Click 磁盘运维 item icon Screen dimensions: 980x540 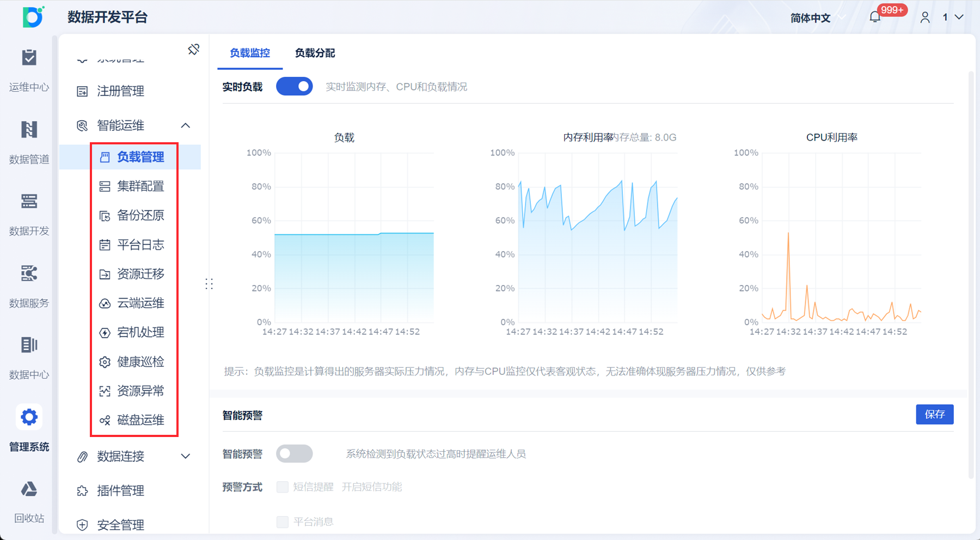point(105,420)
